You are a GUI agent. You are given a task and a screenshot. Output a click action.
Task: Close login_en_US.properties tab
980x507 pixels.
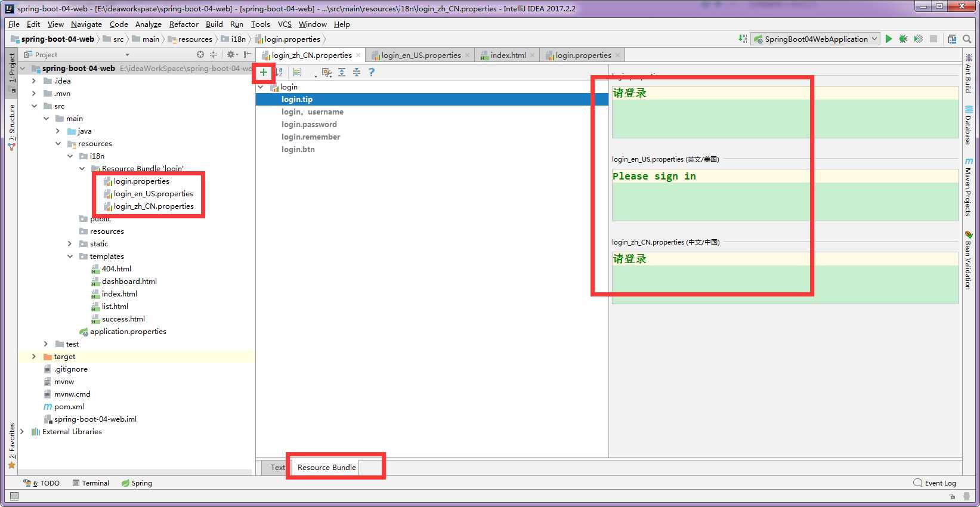coord(467,55)
